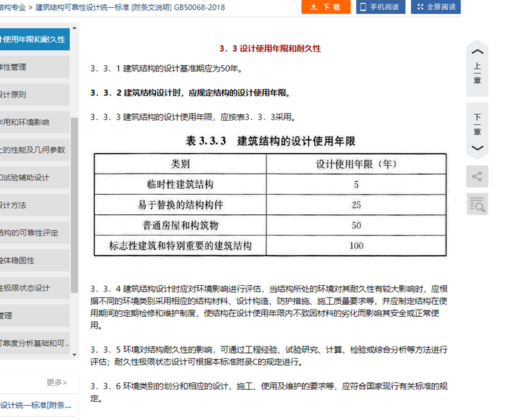Viewport: 516px width, 420px height.
Task: Select sidebar item 试验辅助设计
Action: [x=35, y=177]
